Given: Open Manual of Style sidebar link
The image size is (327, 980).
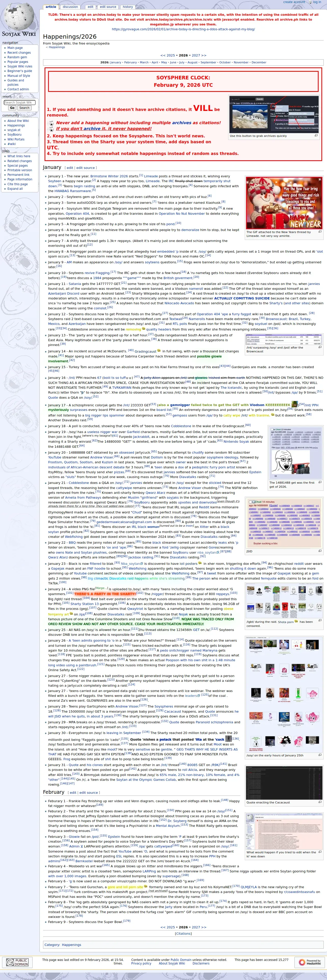Looking at the screenshot, I should coord(19,76).
